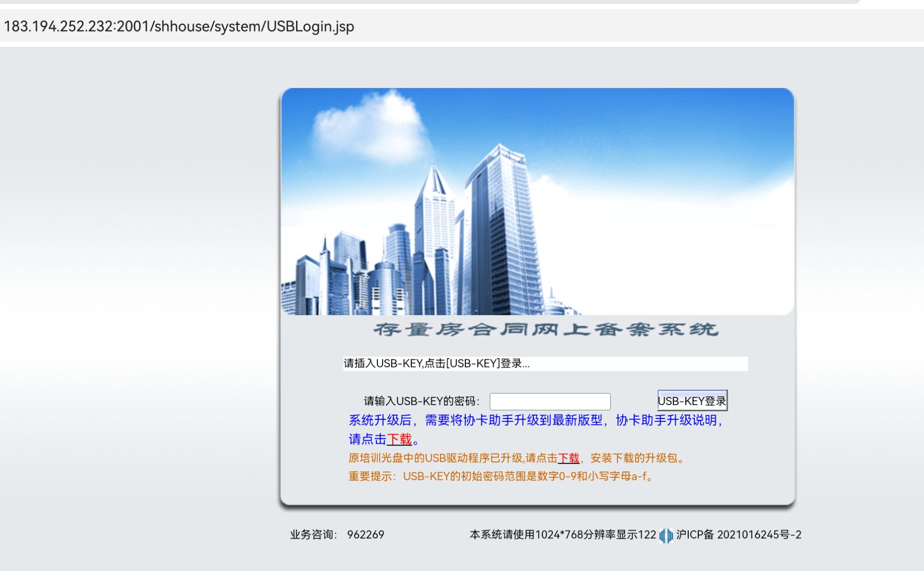This screenshot has height=571, width=924.
Task: Click the 沪ICP备 2021016245号-2 record text
Action: coord(744,534)
